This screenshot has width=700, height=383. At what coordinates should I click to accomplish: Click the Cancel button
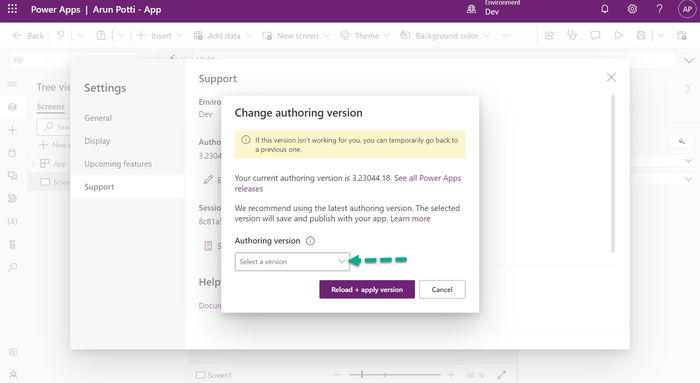(x=442, y=289)
